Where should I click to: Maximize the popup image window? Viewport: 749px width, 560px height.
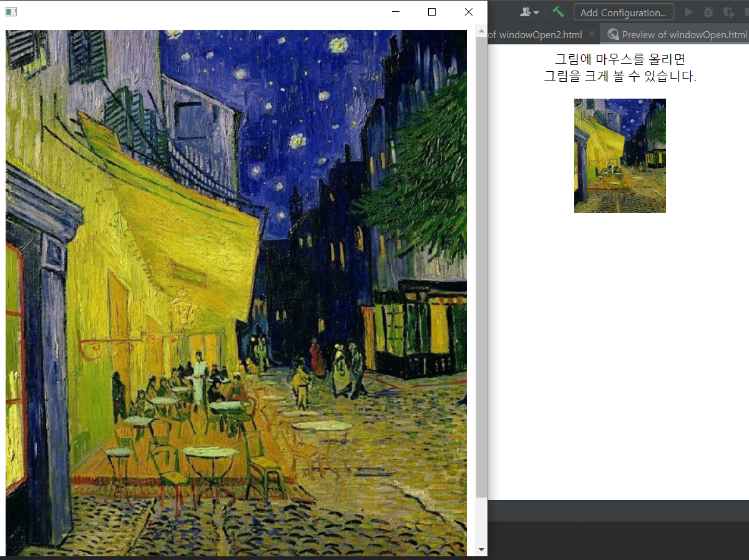tap(432, 12)
